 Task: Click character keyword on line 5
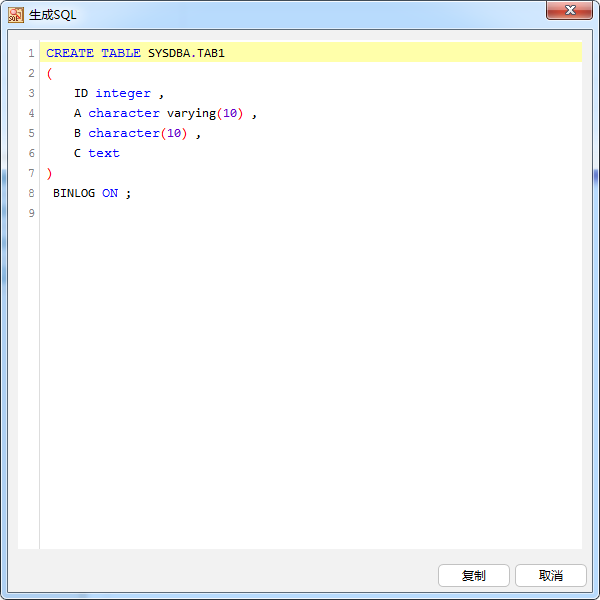click(124, 133)
